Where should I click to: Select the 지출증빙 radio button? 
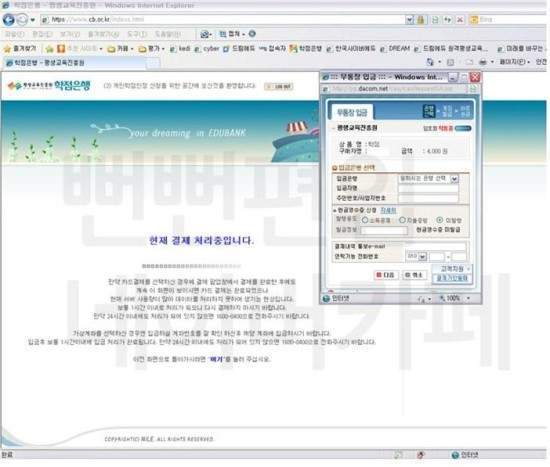coord(402,220)
